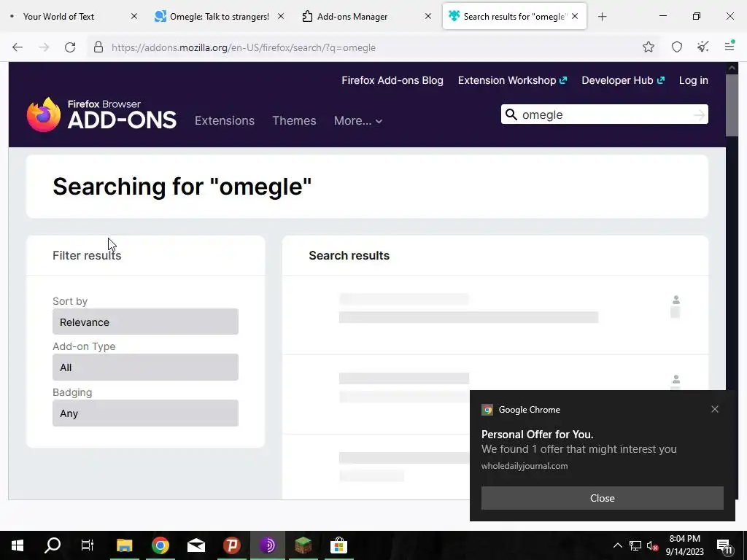The height and width of the screenshot is (560, 747).
Task: Switch to the Add-ons Manager tab
Action: tap(352, 17)
